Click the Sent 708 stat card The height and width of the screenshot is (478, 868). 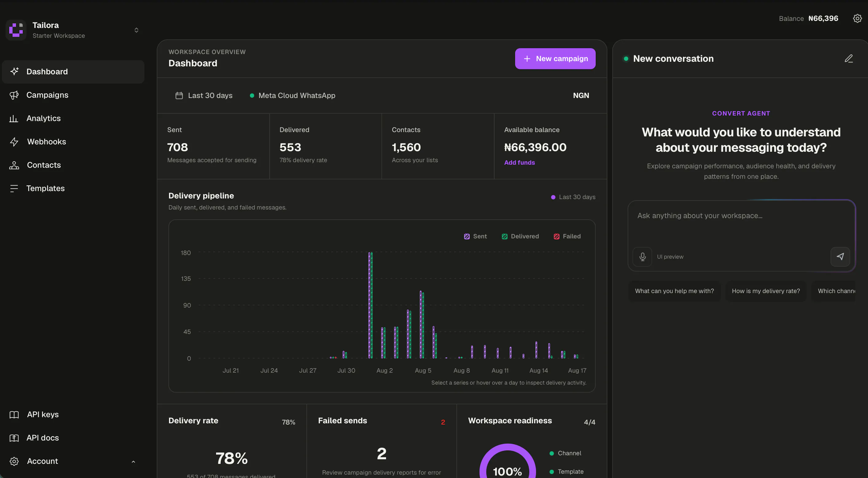click(x=213, y=146)
